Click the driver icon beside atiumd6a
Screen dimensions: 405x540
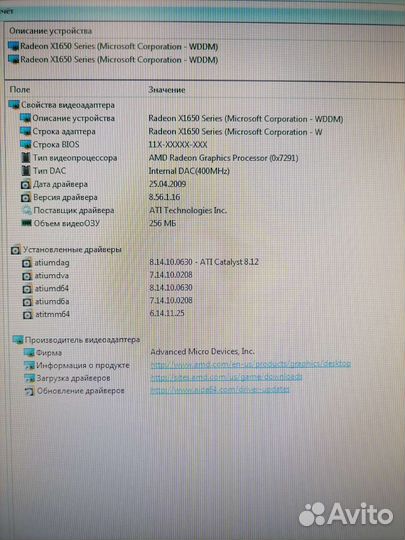tap(27, 302)
